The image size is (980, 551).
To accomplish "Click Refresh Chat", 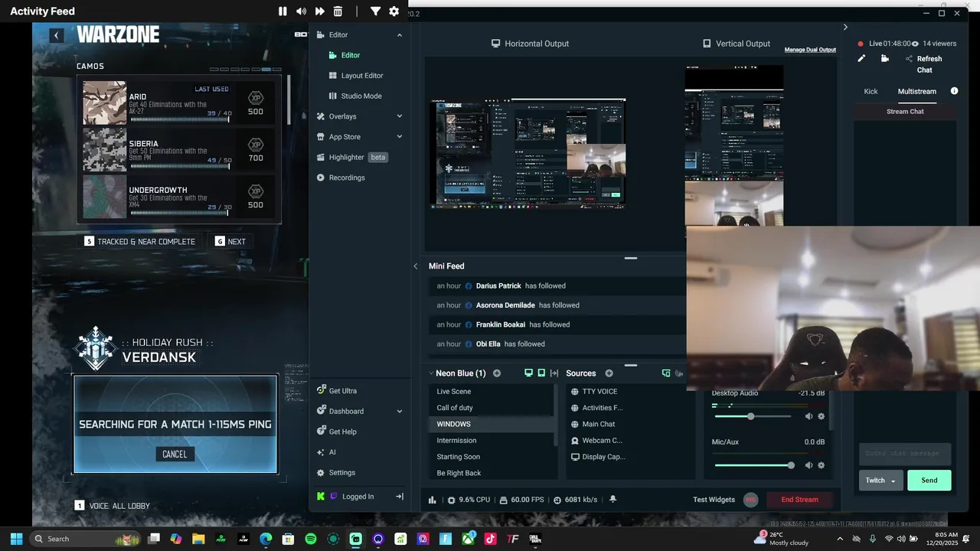I will [929, 64].
